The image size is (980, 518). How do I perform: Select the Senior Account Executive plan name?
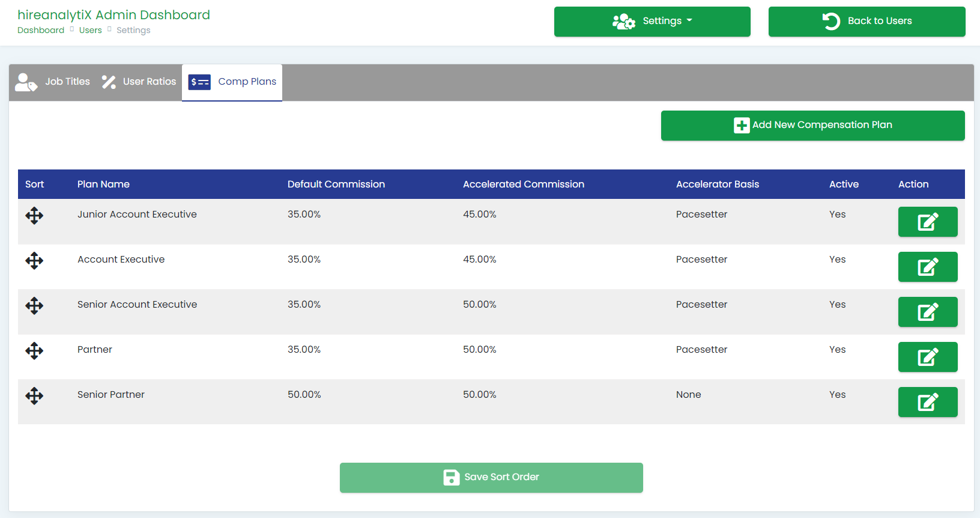coord(137,305)
